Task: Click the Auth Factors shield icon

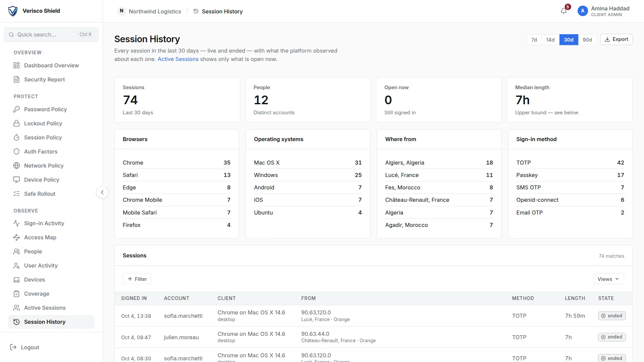Action: (16, 152)
